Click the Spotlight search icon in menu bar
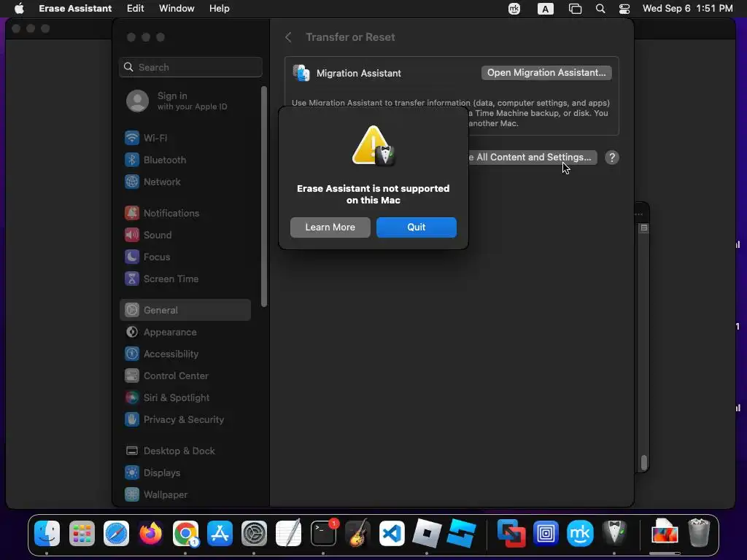This screenshot has width=747, height=560. tap(600, 9)
